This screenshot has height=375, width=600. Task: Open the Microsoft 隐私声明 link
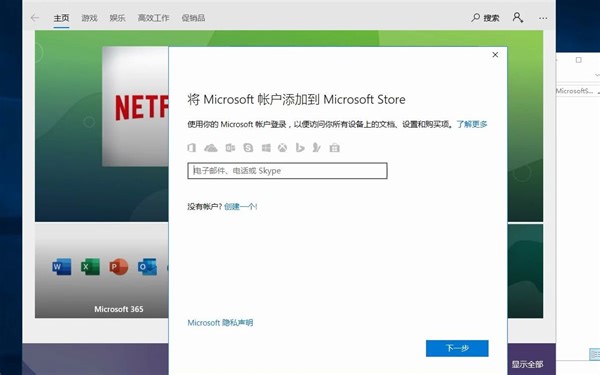click(x=220, y=323)
